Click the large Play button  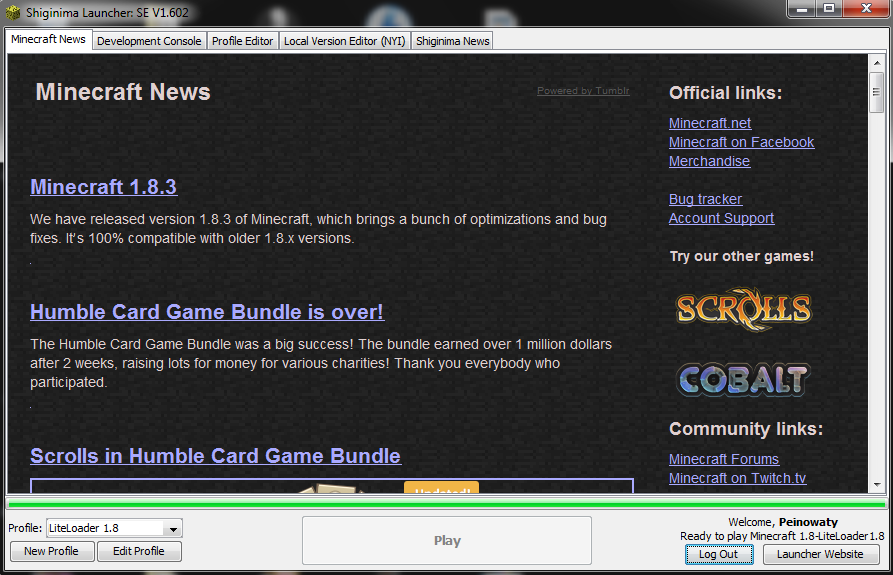click(447, 540)
